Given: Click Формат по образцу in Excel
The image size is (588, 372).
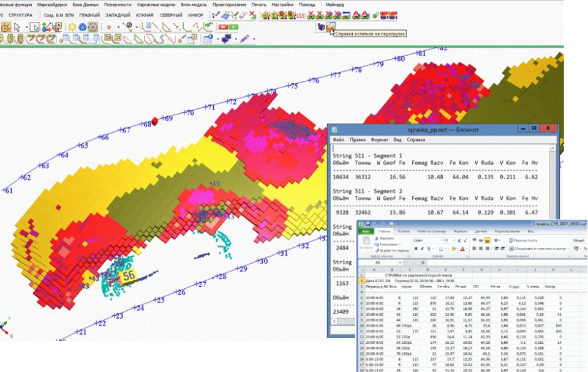Looking at the screenshot, I should (391, 250).
